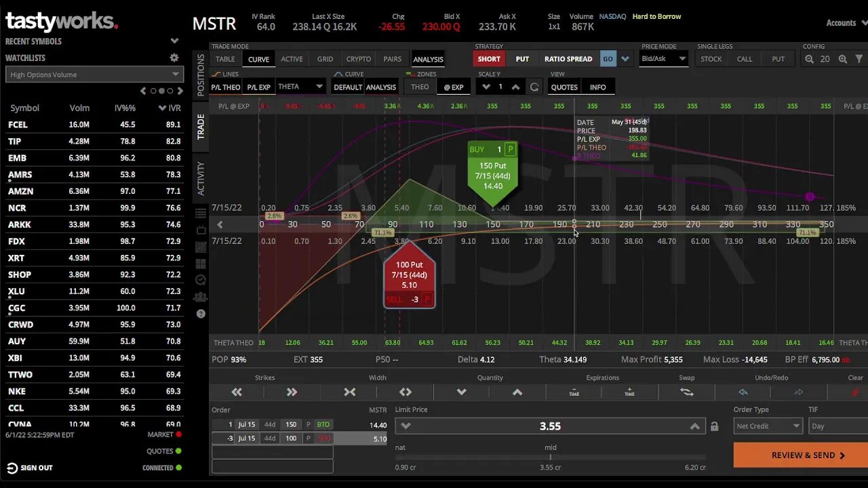The width and height of the screenshot is (868, 488).
Task: Clear the order with red icon
Action: pyautogui.click(x=856, y=392)
